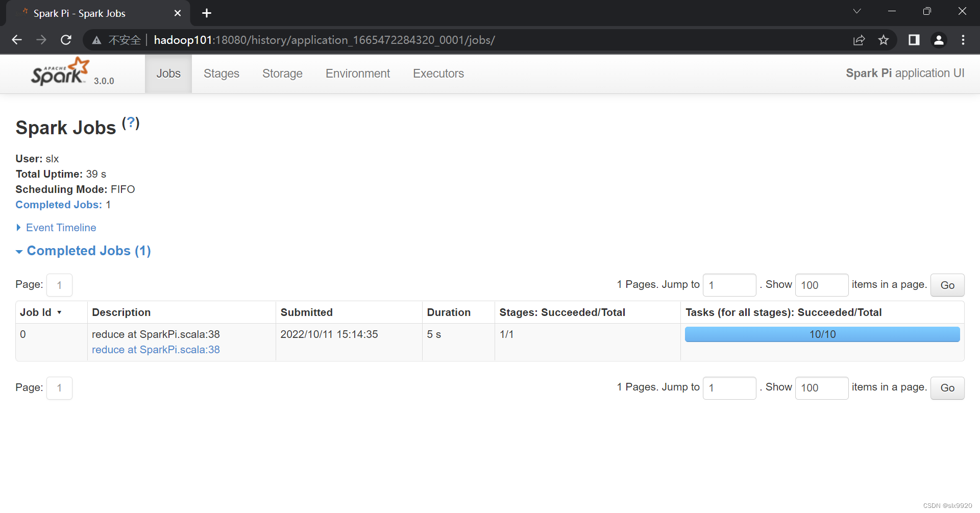Click the bottom Go button

[947, 388]
